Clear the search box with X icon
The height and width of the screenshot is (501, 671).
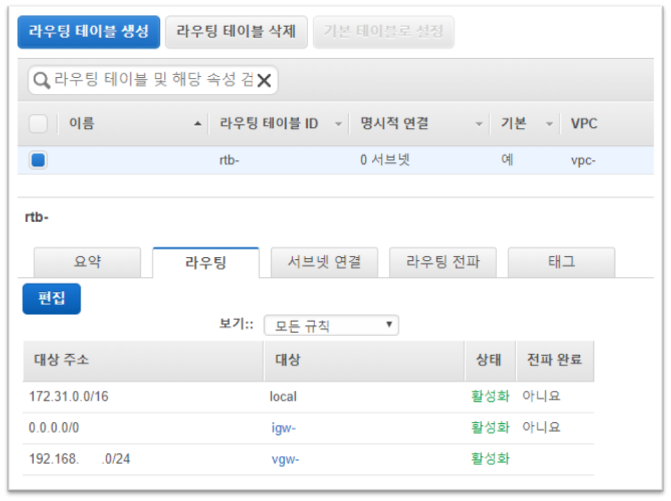pos(266,80)
